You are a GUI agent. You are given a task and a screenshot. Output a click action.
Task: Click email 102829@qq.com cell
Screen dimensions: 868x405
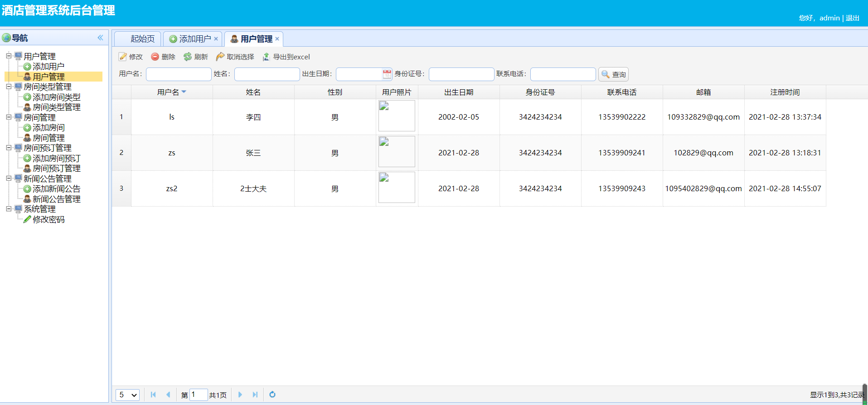click(x=703, y=153)
